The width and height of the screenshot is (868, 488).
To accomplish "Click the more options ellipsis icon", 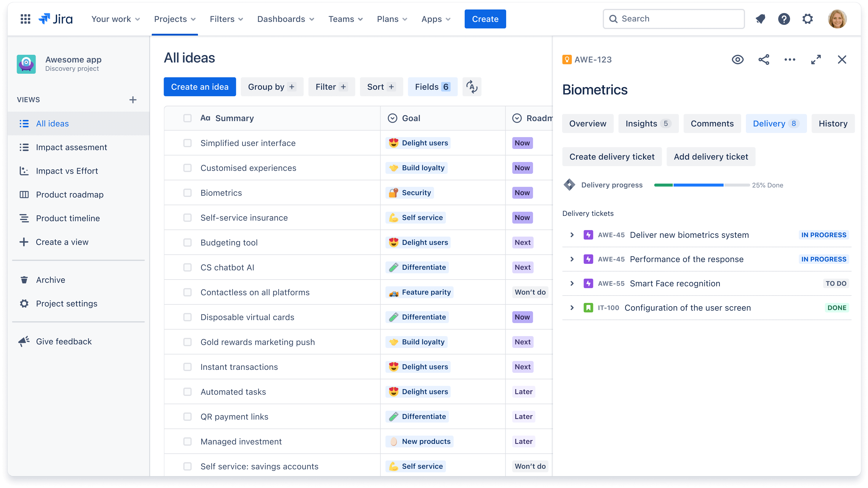I will click(790, 60).
